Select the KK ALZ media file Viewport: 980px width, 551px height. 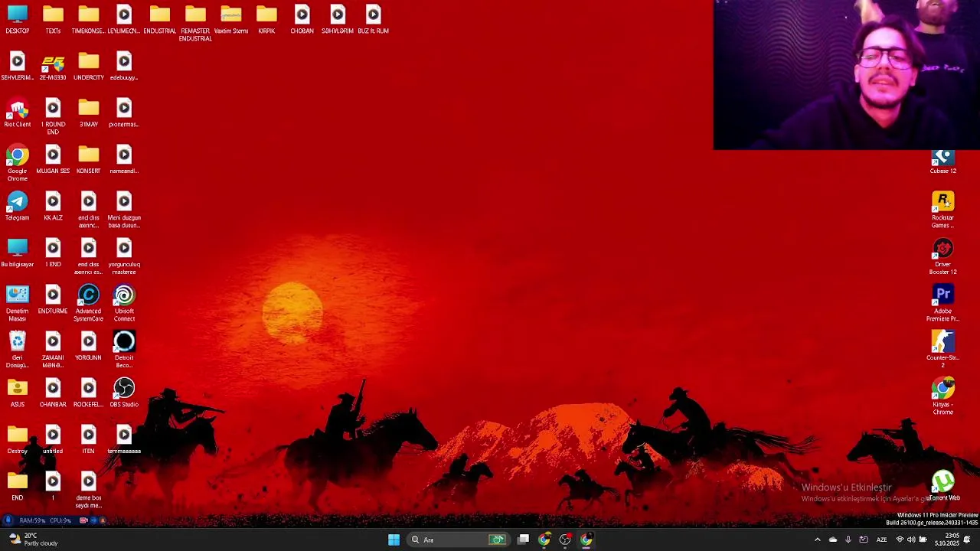53,207
